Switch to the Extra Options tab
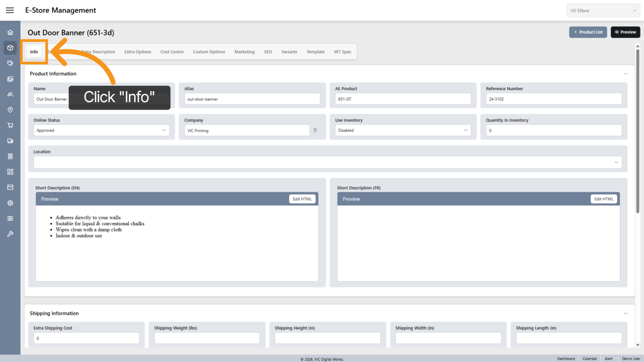The height and width of the screenshot is (362, 644). [x=138, y=52]
